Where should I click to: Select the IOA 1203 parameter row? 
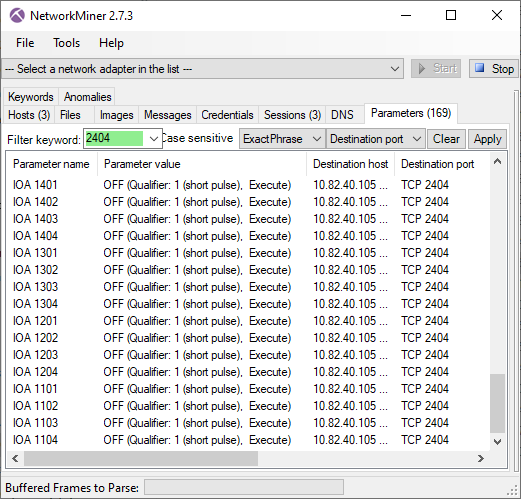pos(248,355)
